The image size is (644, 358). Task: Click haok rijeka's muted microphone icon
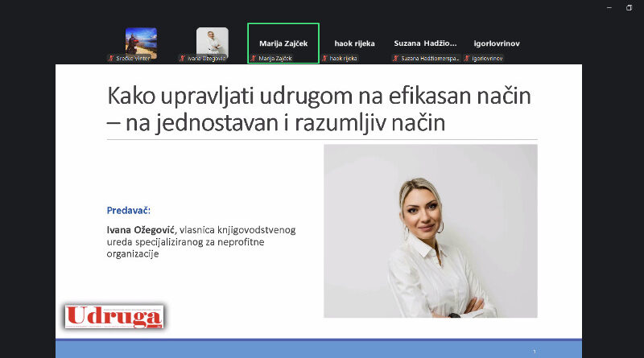[324, 59]
